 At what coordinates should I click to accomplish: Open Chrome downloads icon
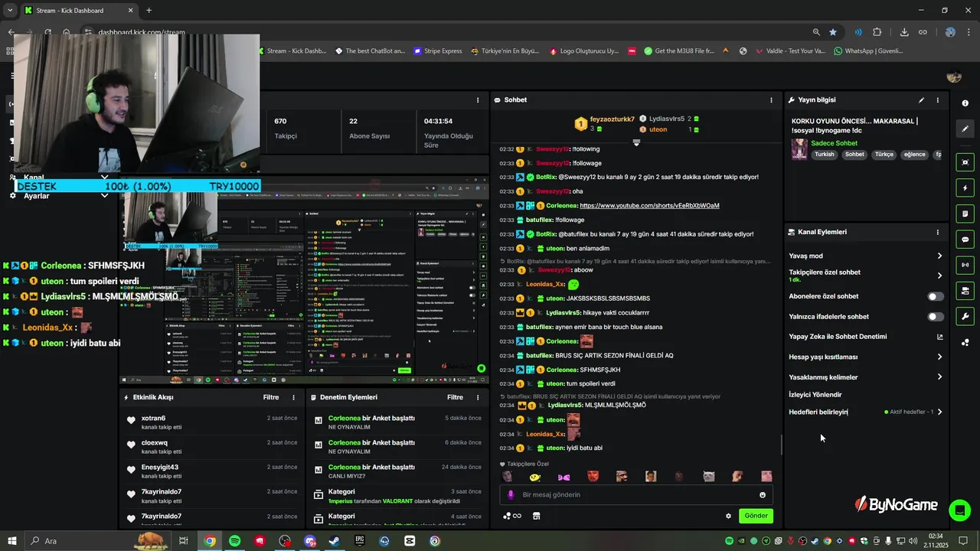pos(904,32)
